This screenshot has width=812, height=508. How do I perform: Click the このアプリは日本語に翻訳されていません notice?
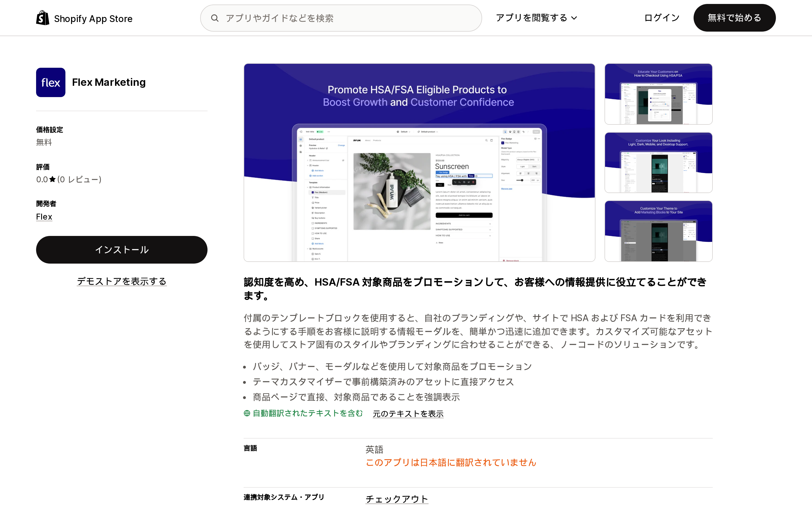451,462
